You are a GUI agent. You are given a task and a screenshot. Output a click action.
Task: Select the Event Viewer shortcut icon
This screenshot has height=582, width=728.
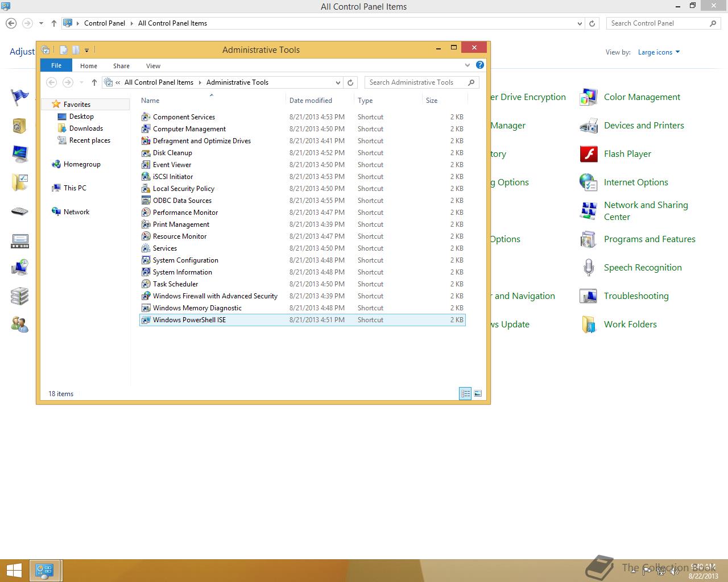146,165
